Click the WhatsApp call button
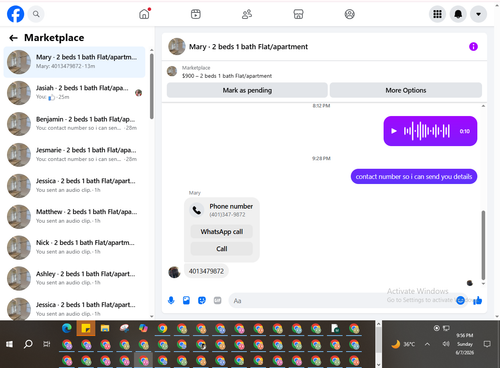This screenshot has height=368, width=500. pos(222,232)
